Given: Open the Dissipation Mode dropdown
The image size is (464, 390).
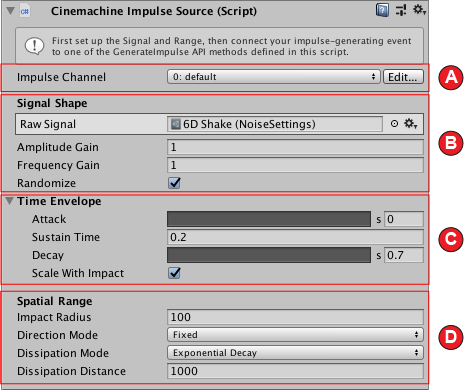Looking at the screenshot, I should point(295,353).
